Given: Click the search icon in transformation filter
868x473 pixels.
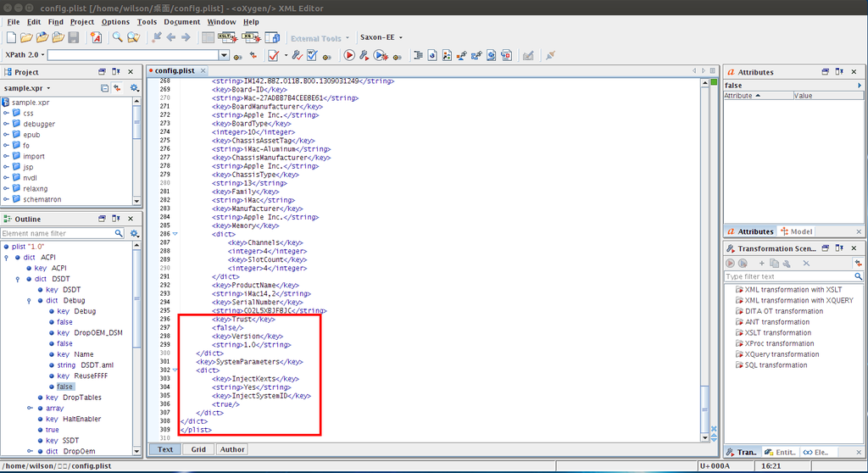Looking at the screenshot, I should click(x=858, y=276).
